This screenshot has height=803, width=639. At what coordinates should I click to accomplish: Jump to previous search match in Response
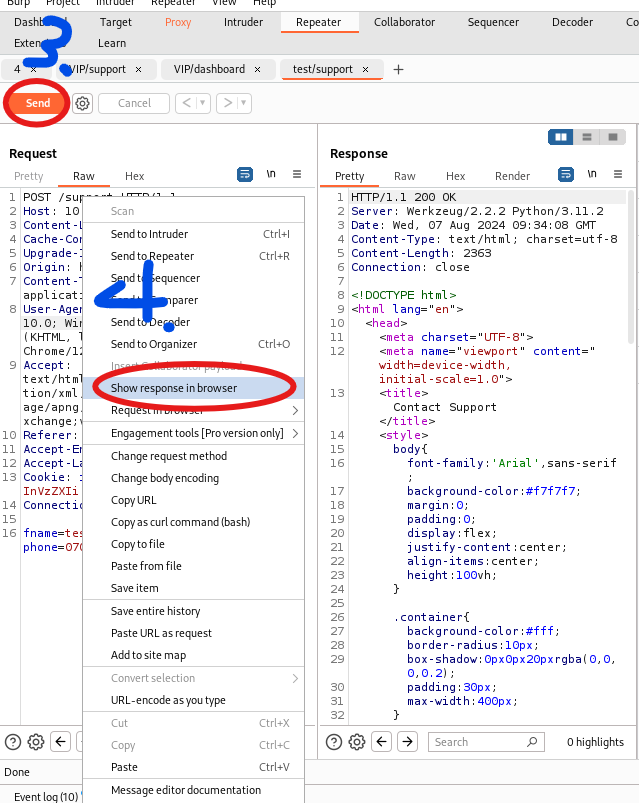[x=381, y=742]
